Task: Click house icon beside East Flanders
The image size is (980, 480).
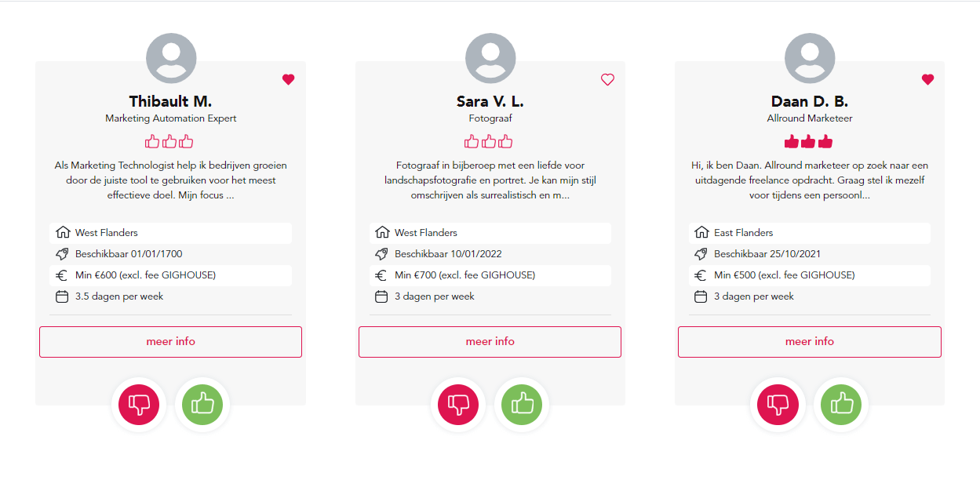Action: pyautogui.click(x=701, y=233)
